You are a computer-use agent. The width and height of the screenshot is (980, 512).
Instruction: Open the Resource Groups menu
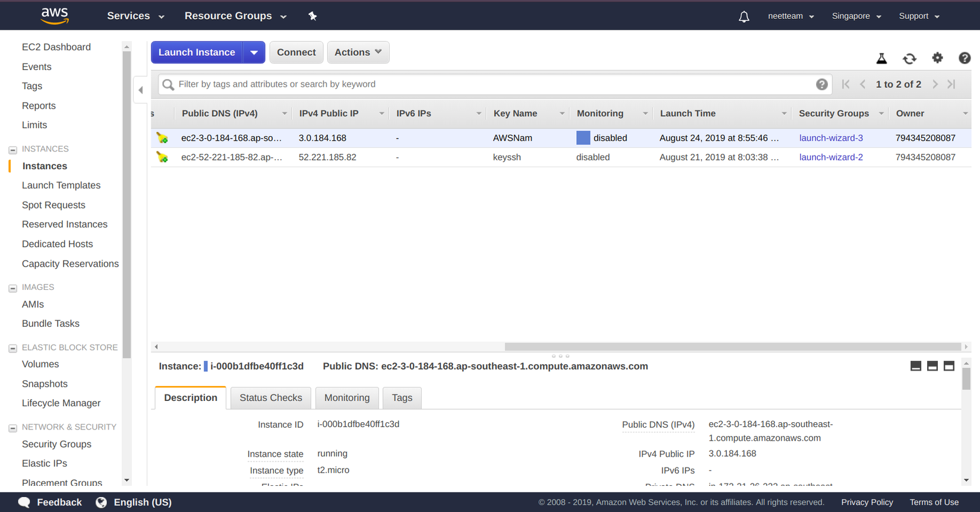point(235,16)
